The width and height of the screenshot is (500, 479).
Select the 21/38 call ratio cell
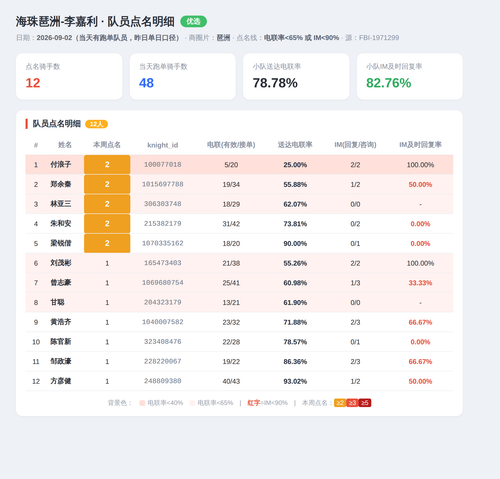pos(231,263)
